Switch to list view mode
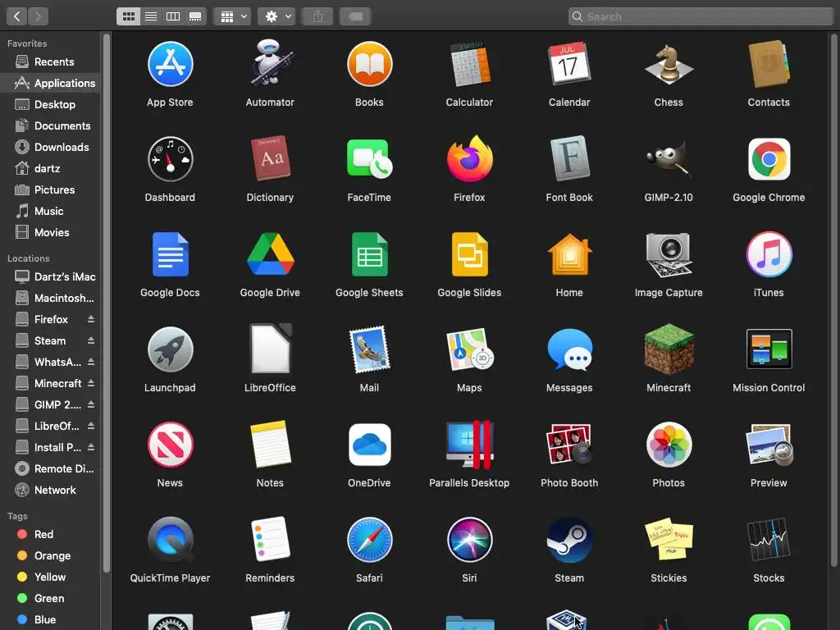Viewport: 840px width, 630px height. tap(151, 16)
